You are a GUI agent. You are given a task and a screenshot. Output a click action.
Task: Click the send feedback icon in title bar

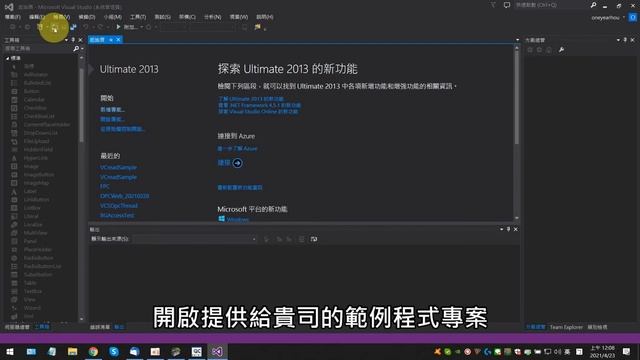(507, 5)
